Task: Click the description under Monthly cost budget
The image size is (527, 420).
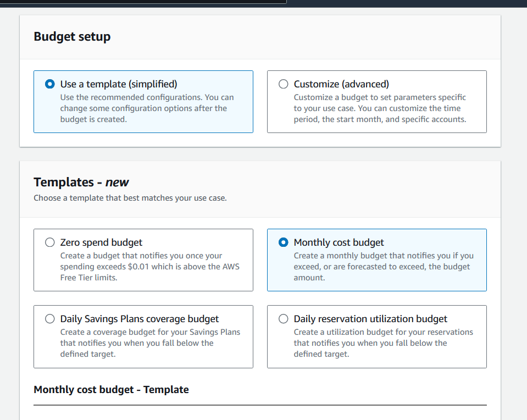Action: (384, 267)
